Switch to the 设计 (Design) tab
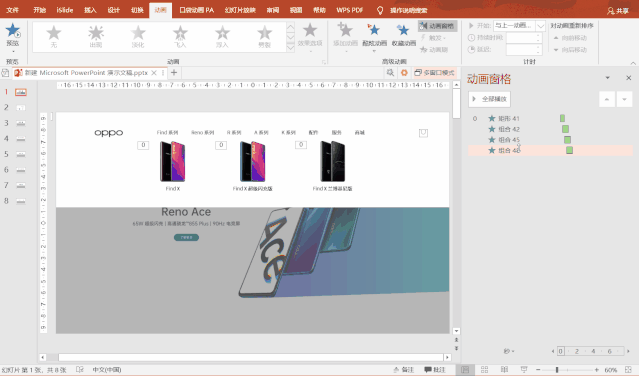Viewport: 639px width, 376px height. click(x=114, y=10)
